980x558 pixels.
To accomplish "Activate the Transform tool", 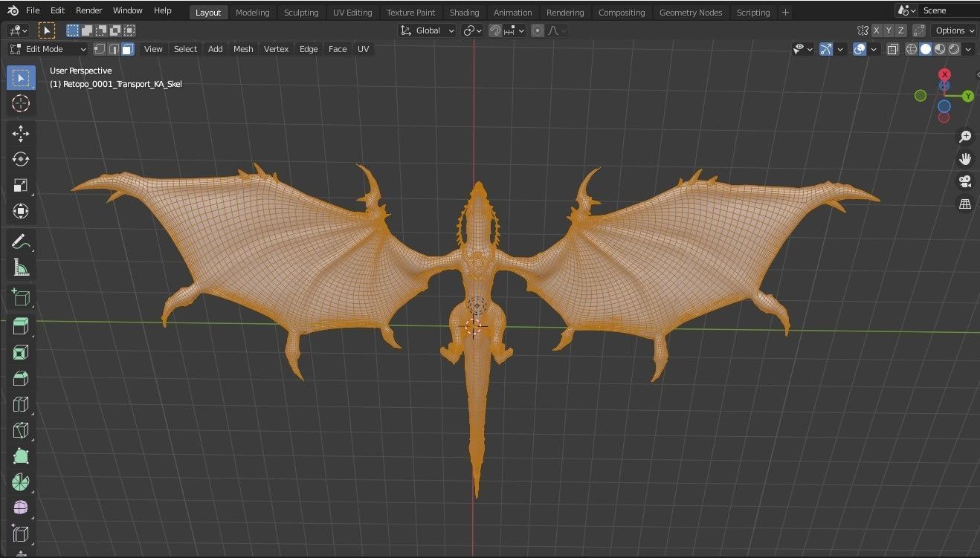I will click(x=21, y=211).
